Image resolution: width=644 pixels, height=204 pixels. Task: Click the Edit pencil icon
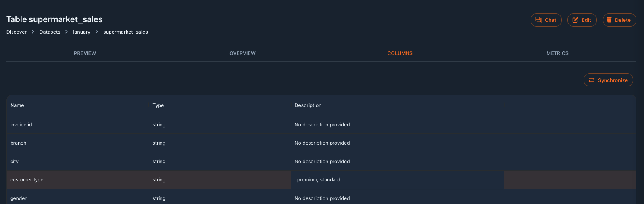click(x=575, y=20)
